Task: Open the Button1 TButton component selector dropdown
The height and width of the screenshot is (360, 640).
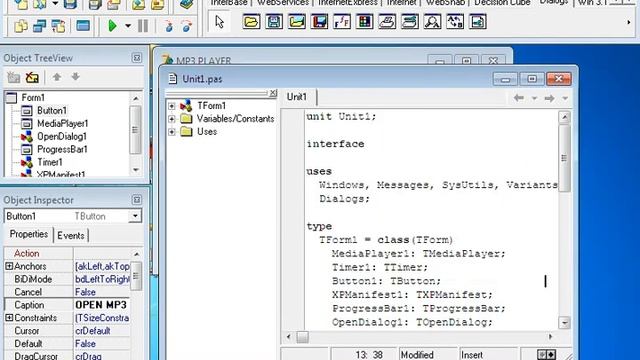Action: (135, 216)
